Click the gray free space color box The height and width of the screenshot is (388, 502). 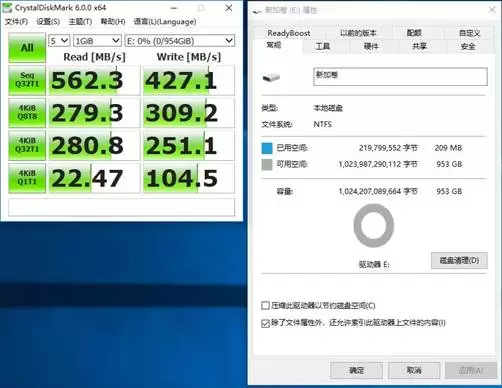coord(267,164)
